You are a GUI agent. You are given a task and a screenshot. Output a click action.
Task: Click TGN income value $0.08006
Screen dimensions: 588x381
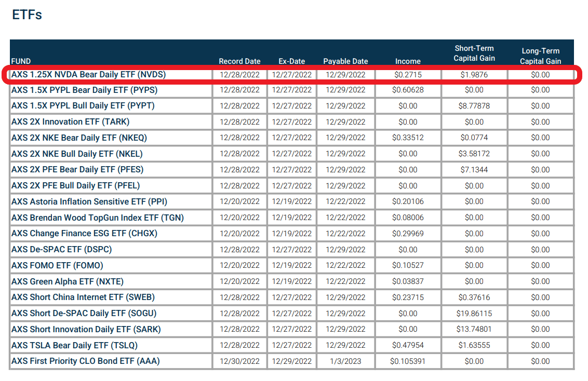coord(408,217)
